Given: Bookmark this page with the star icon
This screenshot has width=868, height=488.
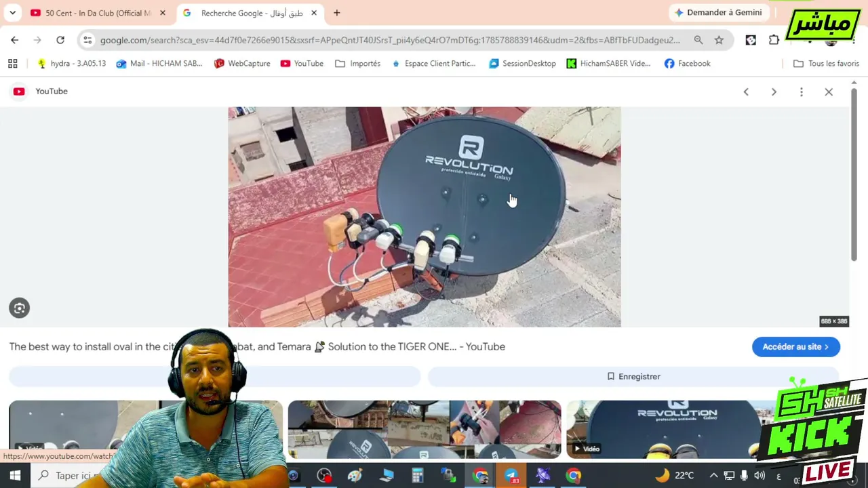Looking at the screenshot, I should (719, 40).
